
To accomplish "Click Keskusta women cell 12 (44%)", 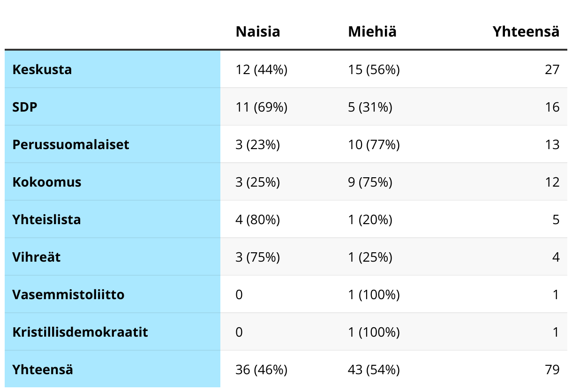I will pos(261,69).
